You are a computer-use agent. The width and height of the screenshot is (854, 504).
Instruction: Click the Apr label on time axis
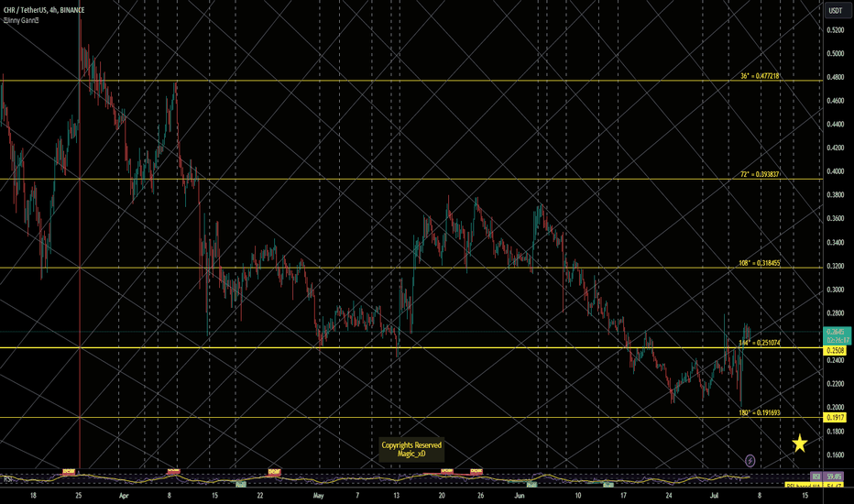click(124, 496)
